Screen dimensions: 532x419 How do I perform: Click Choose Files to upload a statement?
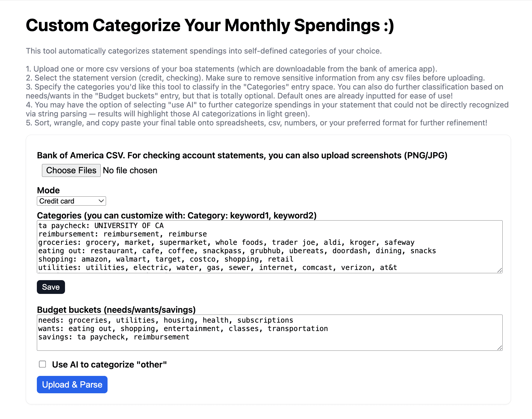click(x=71, y=170)
